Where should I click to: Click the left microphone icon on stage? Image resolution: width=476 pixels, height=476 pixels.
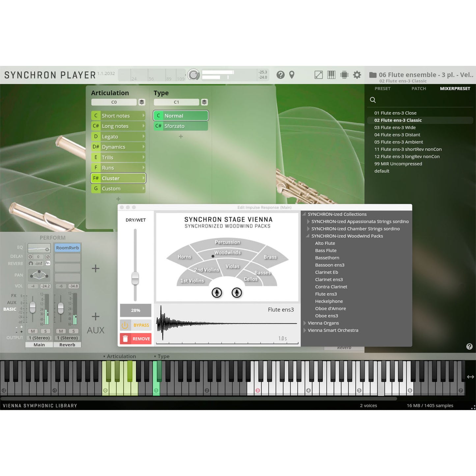coord(217,293)
